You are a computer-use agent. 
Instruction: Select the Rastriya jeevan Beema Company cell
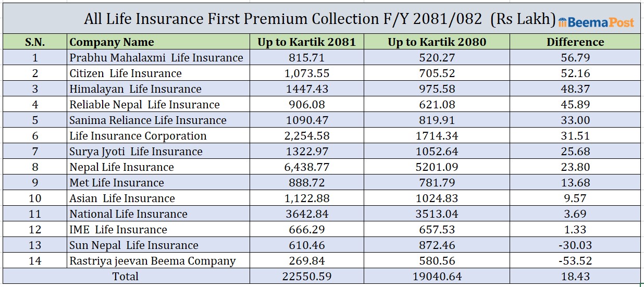(x=153, y=261)
